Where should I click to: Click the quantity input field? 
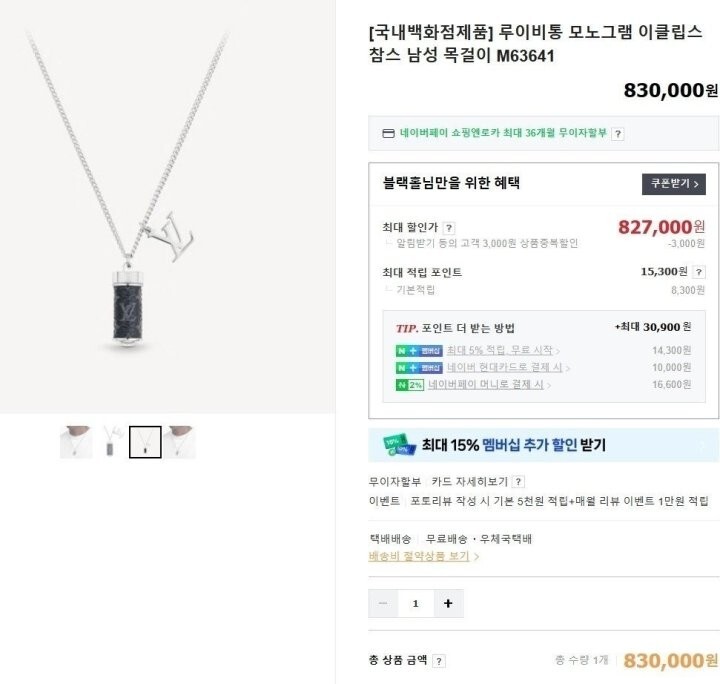[416, 604]
